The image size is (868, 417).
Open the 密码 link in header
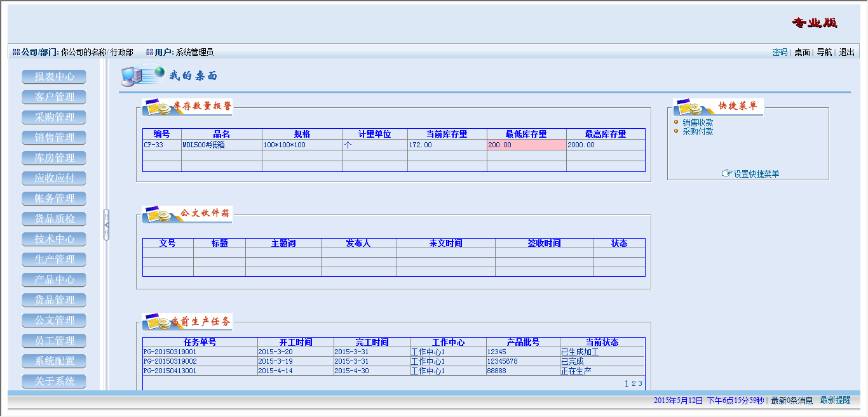point(780,52)
